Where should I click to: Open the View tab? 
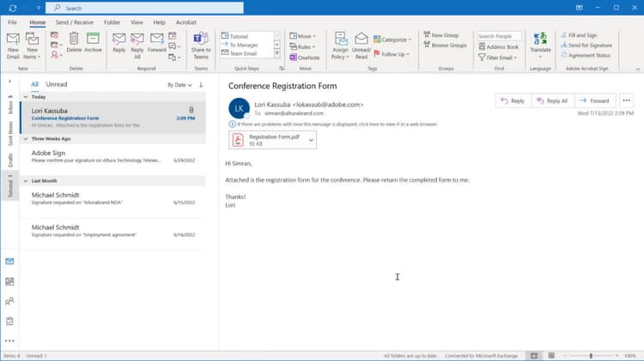pos(137,22)
